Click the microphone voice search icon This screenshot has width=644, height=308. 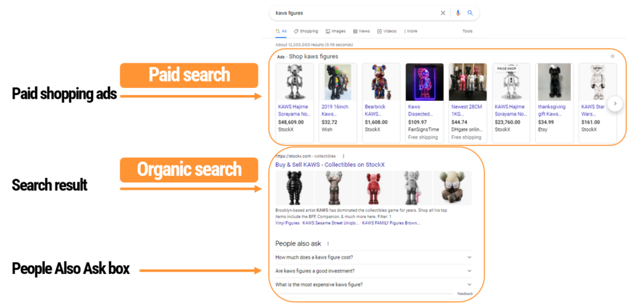[x=458, y=13]
